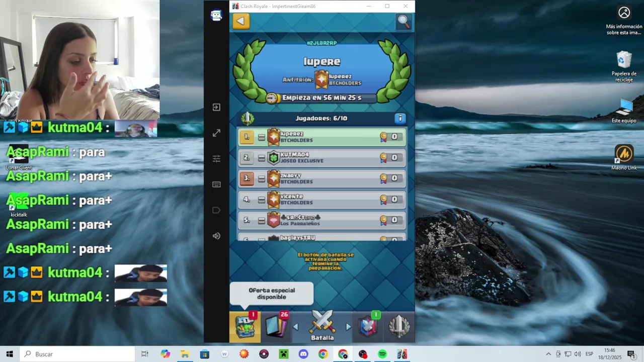Open the Cards collection tab
Screen dimensions: 644x362
[x=276, y=327]
